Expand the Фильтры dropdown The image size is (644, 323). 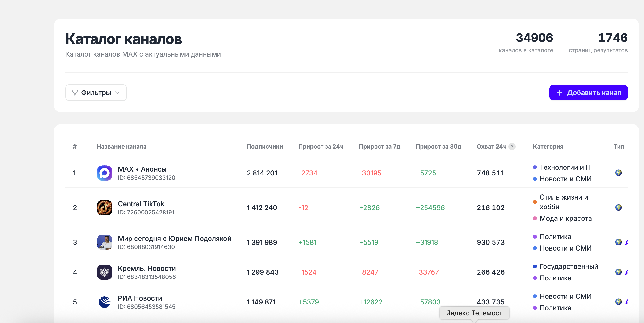pyautogui.click(x=96, y=93)
